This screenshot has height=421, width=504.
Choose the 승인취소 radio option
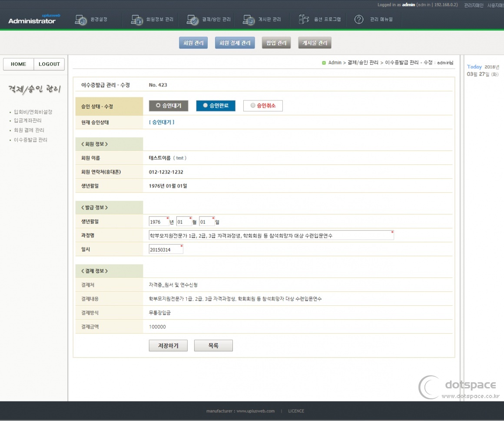(x=253, y=106)
